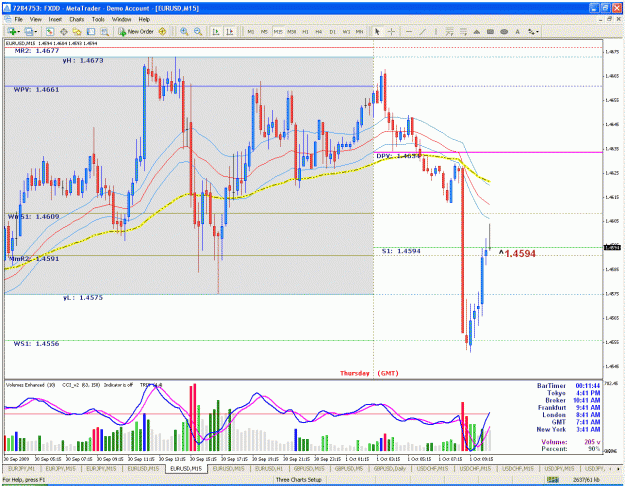Click the New Order button
The width and height of the screenshot is (625, 486).
(x=136, y=31)
